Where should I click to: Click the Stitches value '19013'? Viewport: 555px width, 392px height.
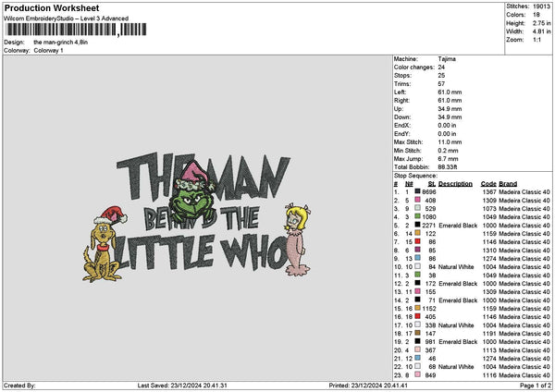[541, 6]
